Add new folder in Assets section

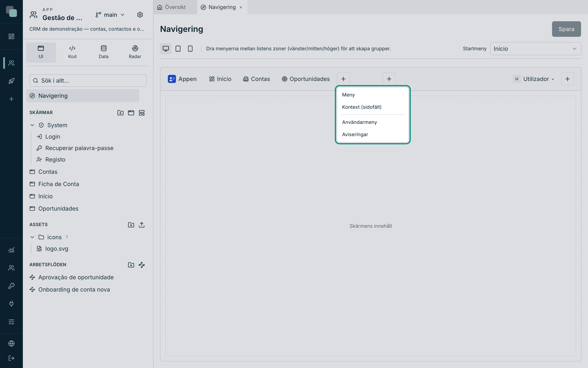tap(131, 225)
